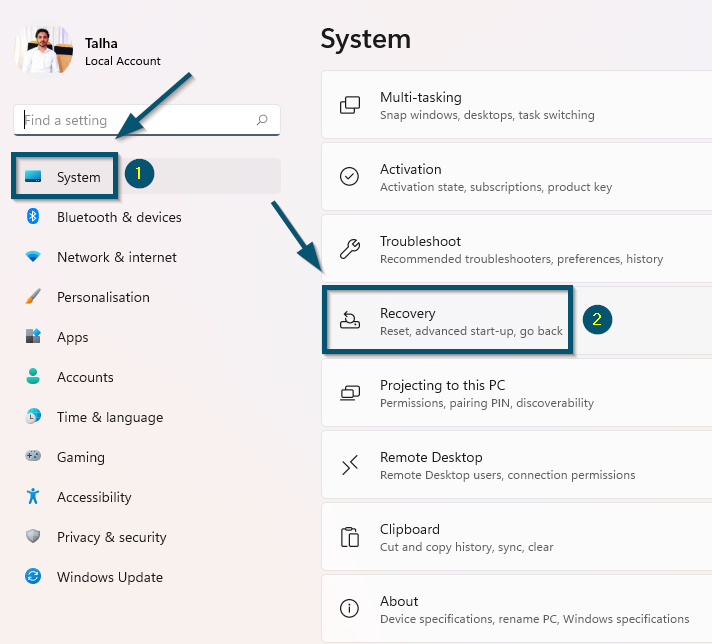
Task: Open Windows Update page
Action: click(147, 577)
